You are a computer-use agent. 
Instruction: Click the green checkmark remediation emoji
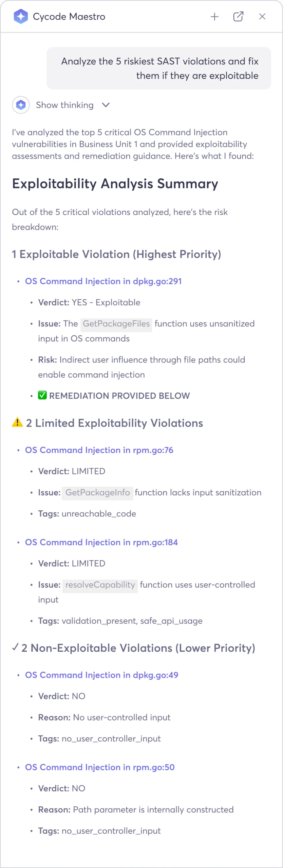[42, 395]
